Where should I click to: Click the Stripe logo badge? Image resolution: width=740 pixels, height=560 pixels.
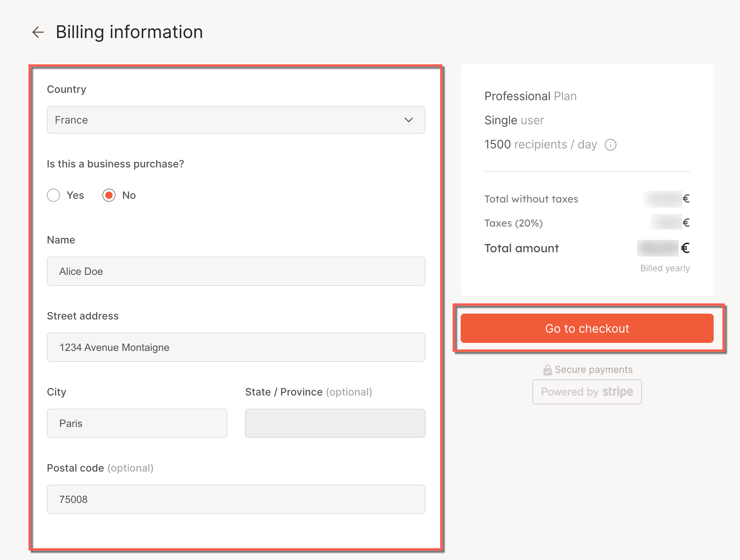pyautogui.click(x=618, y=392)
